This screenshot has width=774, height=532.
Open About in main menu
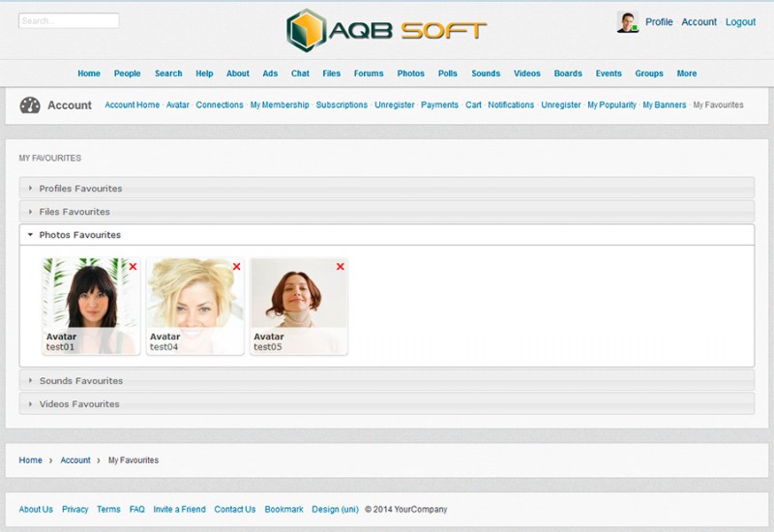coord(237,74)
